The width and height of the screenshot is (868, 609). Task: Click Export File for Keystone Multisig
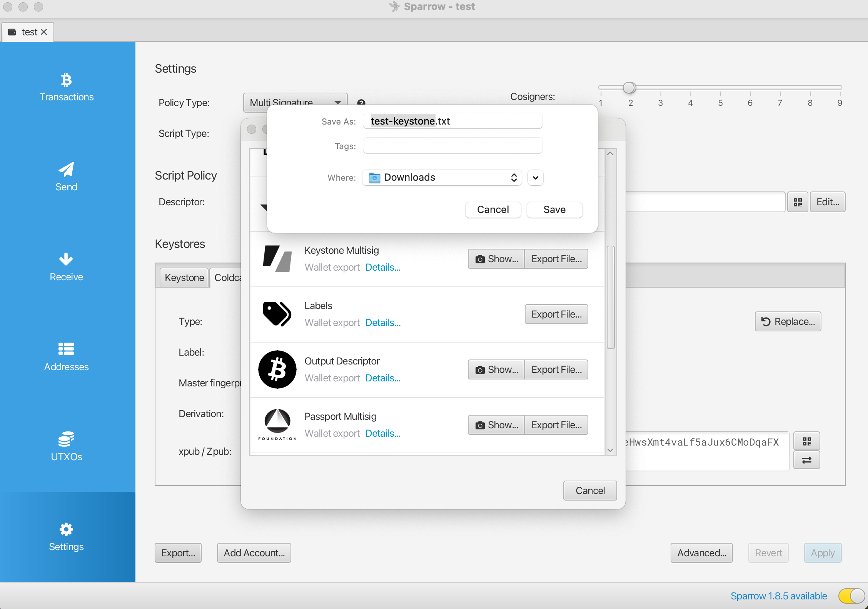click(x=556, y=259)
